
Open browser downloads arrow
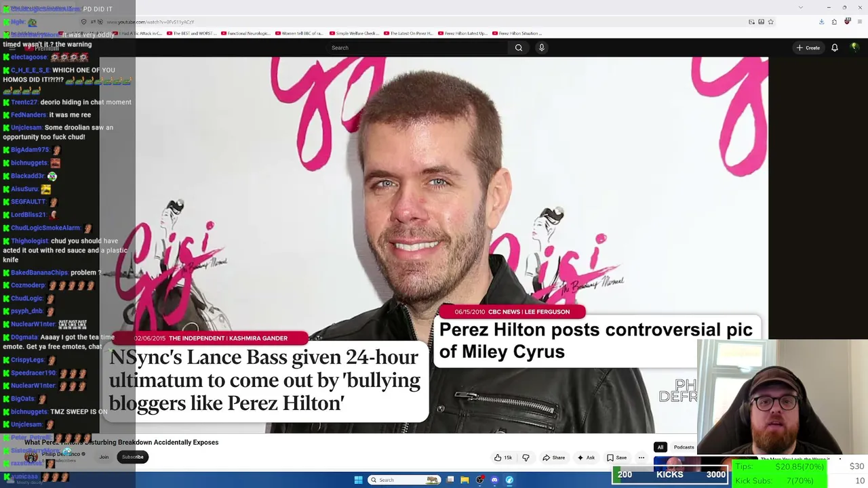(x=821, y=22)
